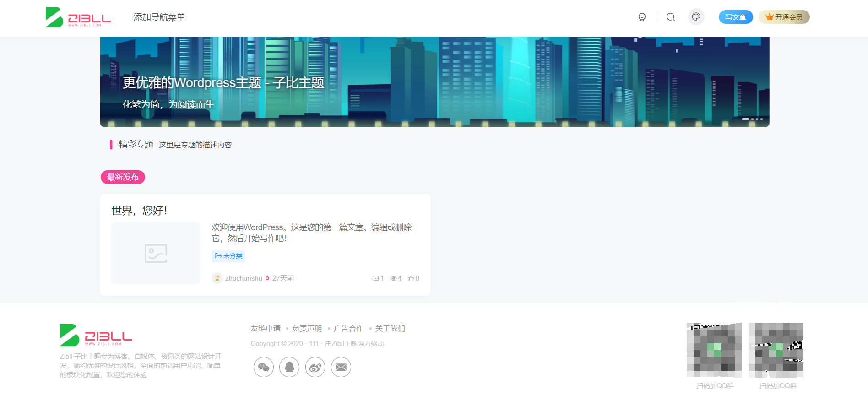The height and width of the screenshot is (406, 868).
Task: Click the Copyright © 2020 footer text
Action: 277,344
